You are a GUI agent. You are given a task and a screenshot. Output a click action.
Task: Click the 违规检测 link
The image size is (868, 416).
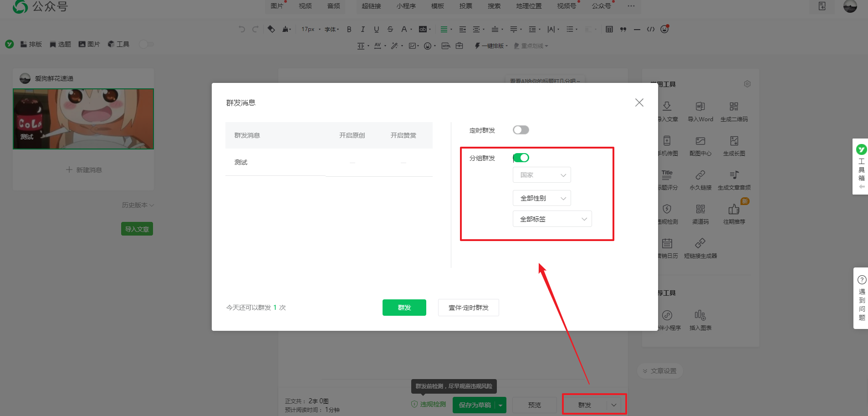428,404
